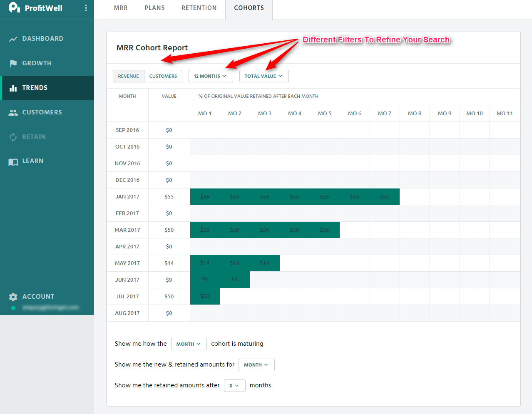Click the MO 1 cell for Jul 2017

[x=205, y=296]
